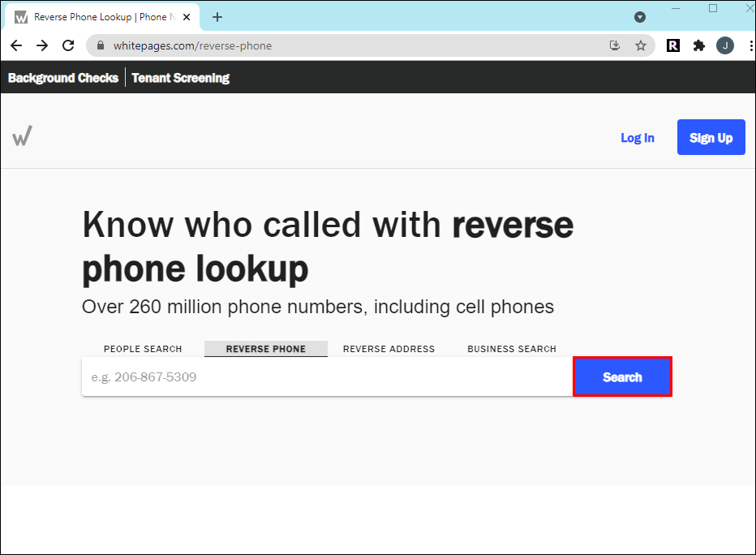The image size is (756, 555).
Task: Close the Reverse Phone Lookup tab
Action: (x=187, y=17)
